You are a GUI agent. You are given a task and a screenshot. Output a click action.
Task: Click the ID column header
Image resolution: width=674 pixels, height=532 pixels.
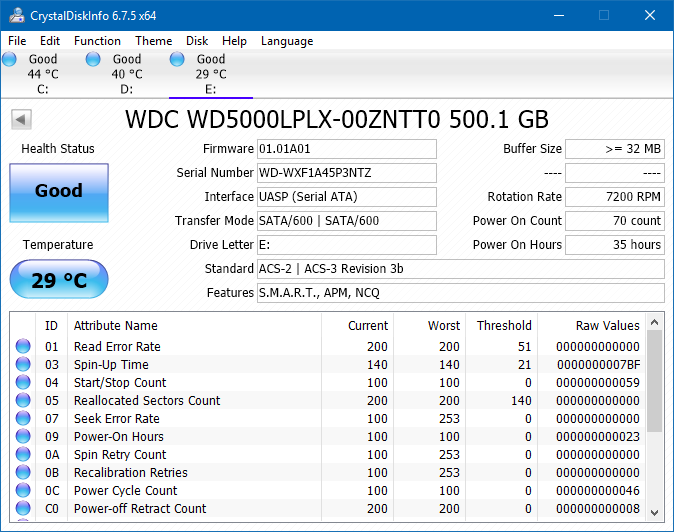pyautogui.click(x=51, y=326)
